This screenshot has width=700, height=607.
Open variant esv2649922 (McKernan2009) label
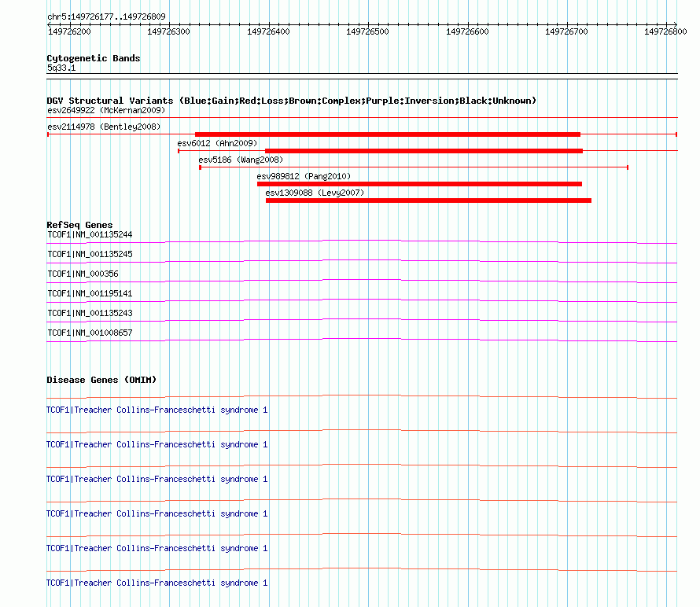106,110
